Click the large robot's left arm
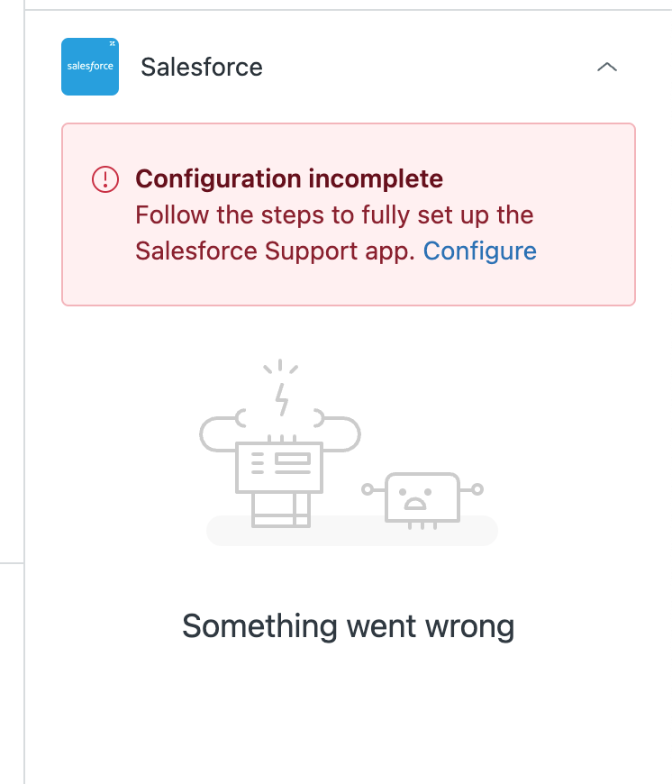 pos(219,434)
